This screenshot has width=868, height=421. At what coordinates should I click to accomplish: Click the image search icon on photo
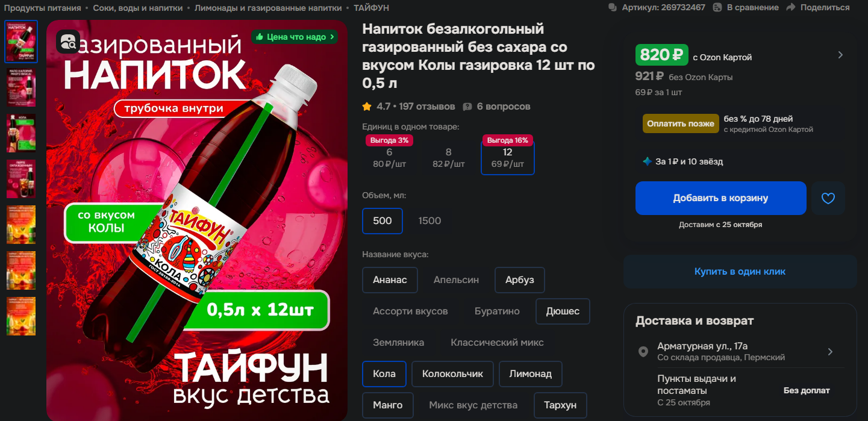pyautogui.click(x=68, y=41)
